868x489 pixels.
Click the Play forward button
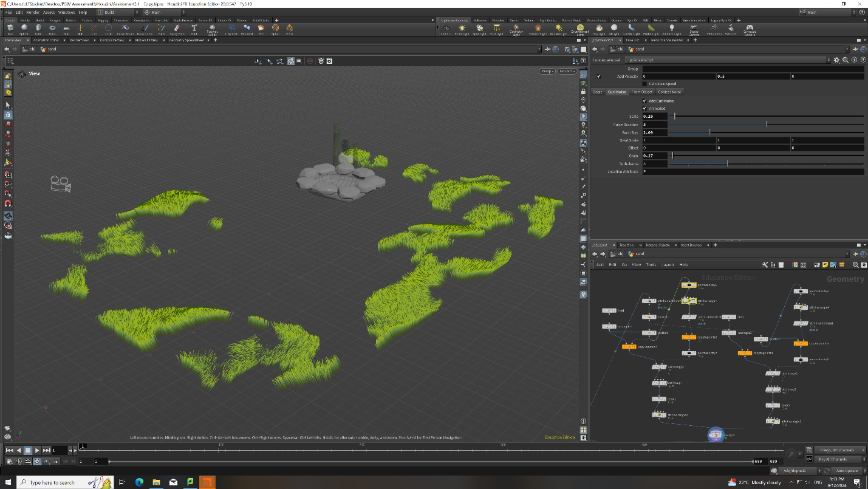[37, 450]
